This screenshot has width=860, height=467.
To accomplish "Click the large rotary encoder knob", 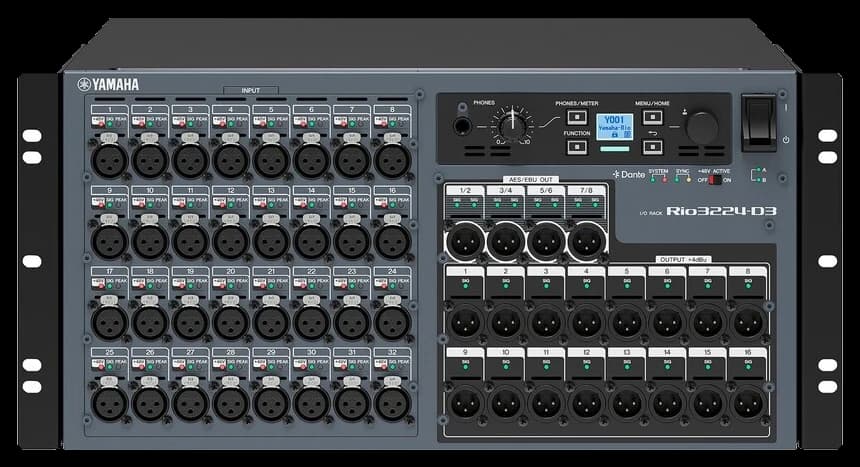I will point(701,127).
